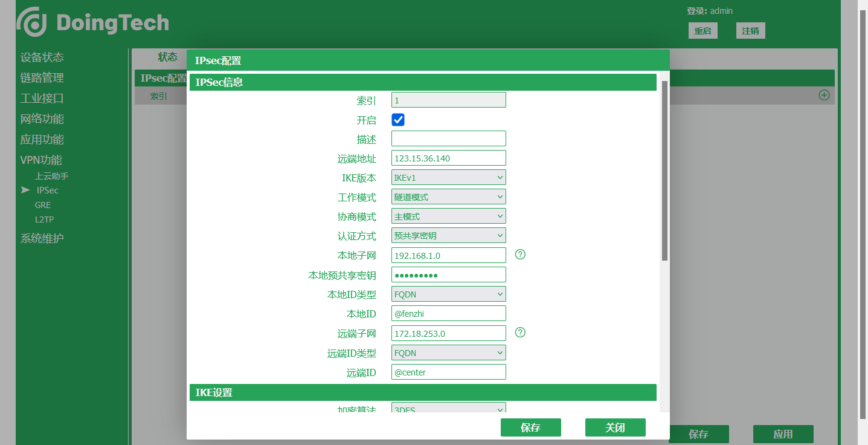868x445 pixels.
Task: Click the DoingTech logo
Action: click(x=92, y=22)
